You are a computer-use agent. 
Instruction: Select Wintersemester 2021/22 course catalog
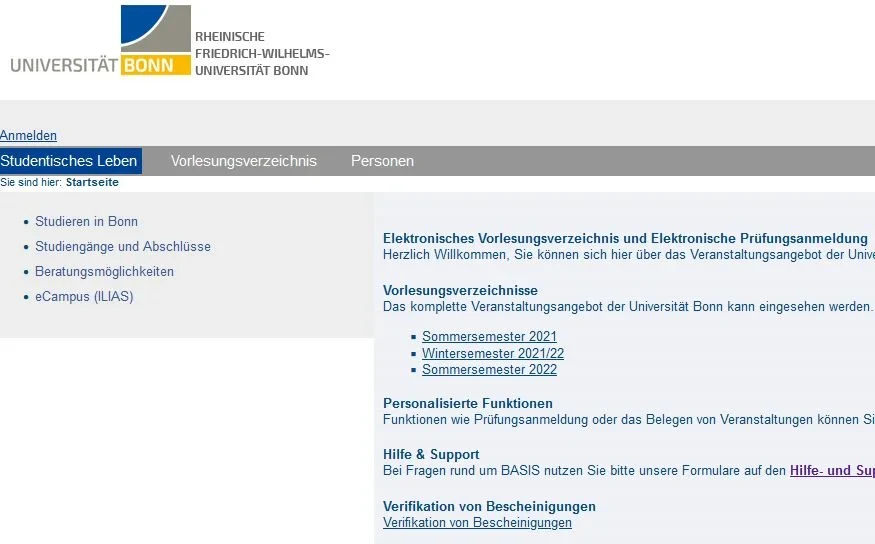click(x=492, y=354)
